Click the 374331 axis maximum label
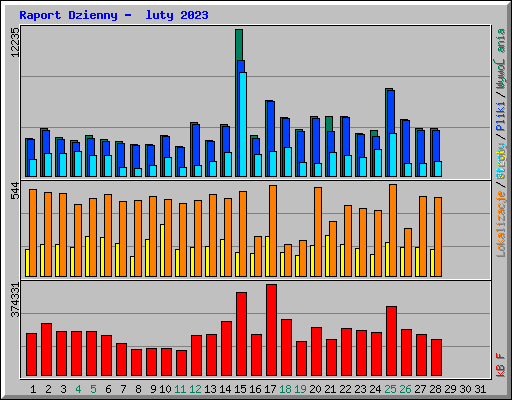Screen dimensions: 512x400 [15, 300]
